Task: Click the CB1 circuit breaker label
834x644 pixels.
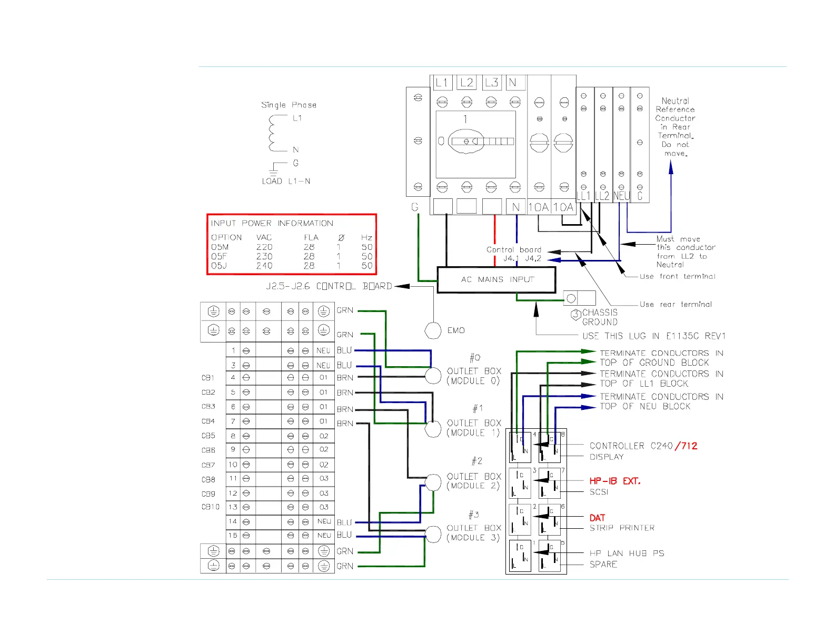Action: (208, 378)
